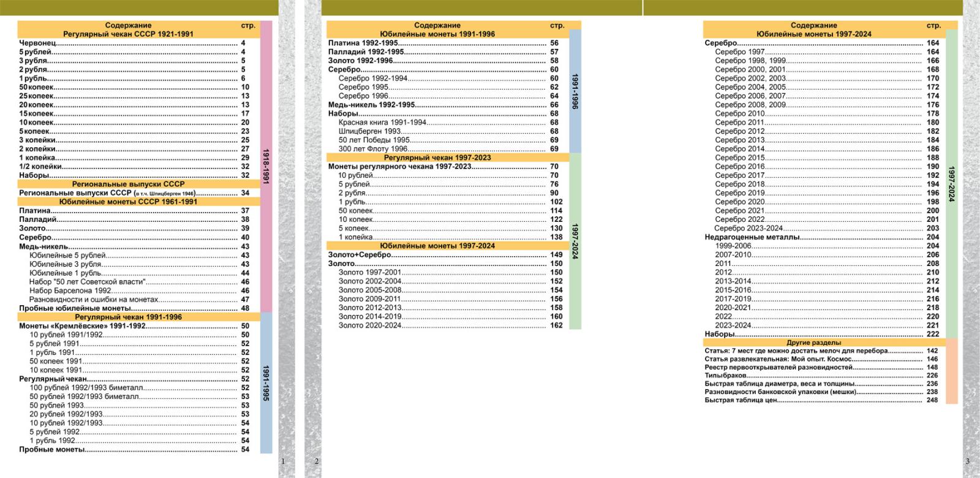Click the blue 1991-1996 side tab
This screenshot has width=980, height=478.
pyautogui.click(x=575, y=91)
